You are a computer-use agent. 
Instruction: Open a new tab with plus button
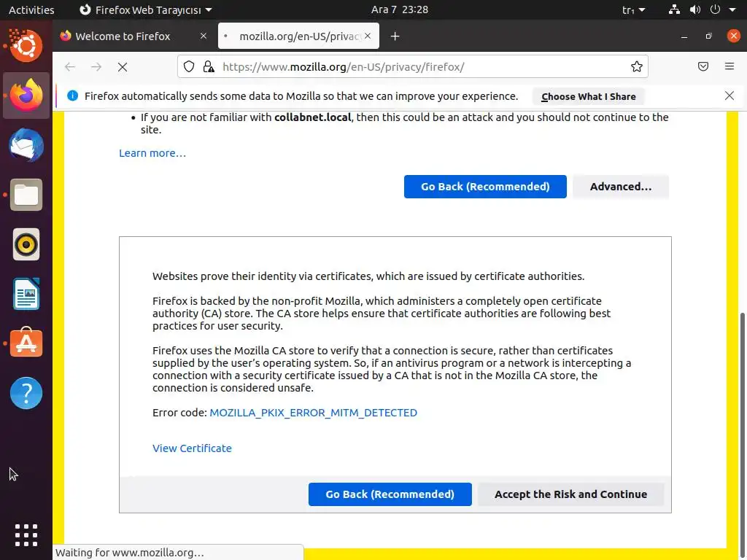pyautogui.click(x=395, y=36)
